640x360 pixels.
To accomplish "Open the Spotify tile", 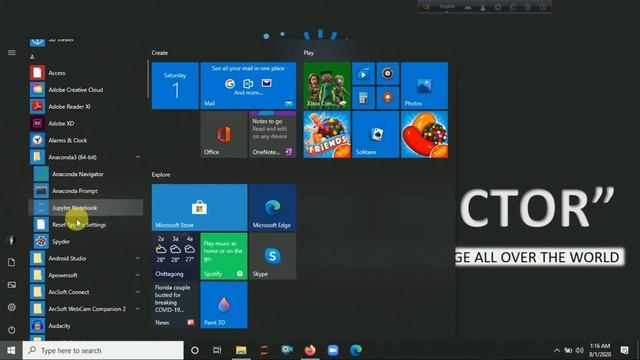I will click(224, 256).
